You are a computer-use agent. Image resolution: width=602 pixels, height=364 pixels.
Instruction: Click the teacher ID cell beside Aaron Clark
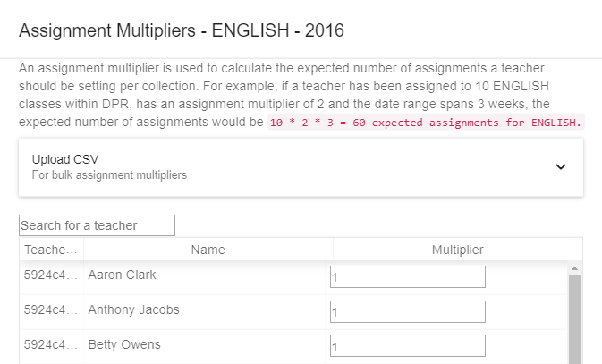[51, 275]
